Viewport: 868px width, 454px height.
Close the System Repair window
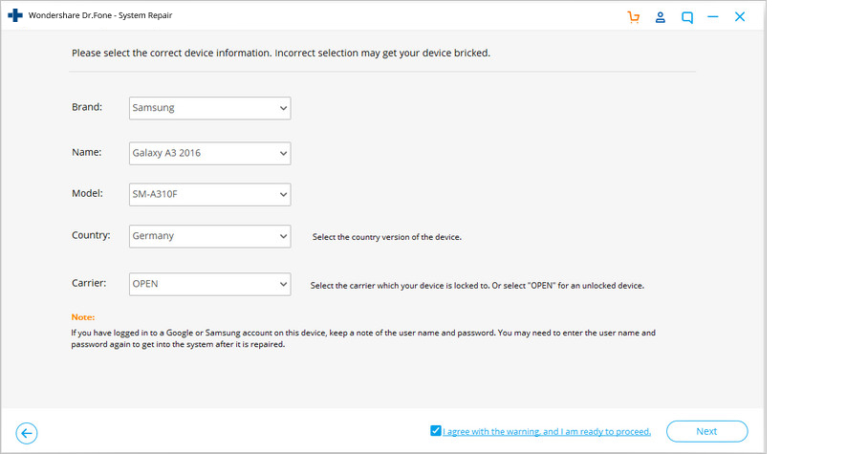740,17
